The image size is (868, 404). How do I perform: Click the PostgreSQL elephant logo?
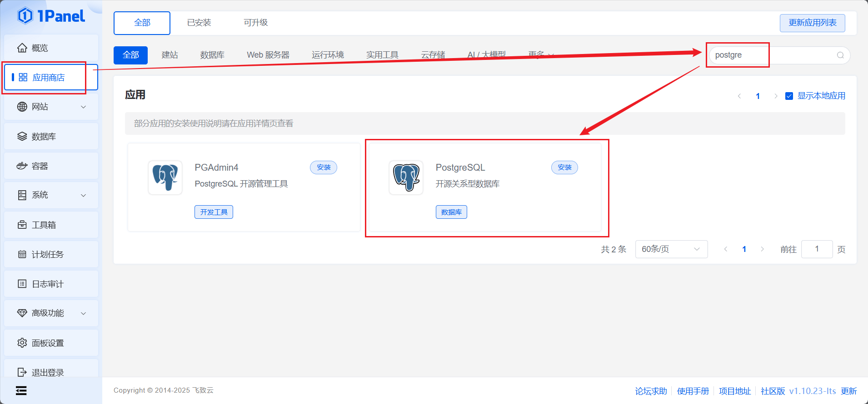click(406, 177)
